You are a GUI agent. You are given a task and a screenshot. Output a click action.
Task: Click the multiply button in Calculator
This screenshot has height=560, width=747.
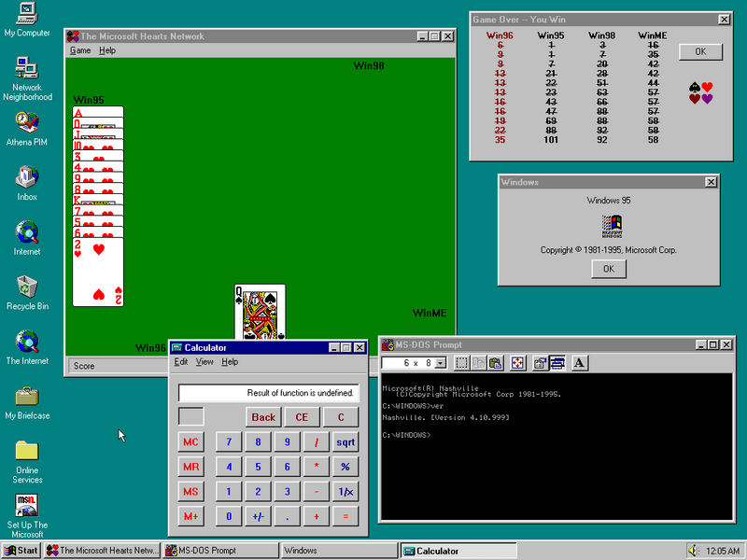[x=317, y=467]
